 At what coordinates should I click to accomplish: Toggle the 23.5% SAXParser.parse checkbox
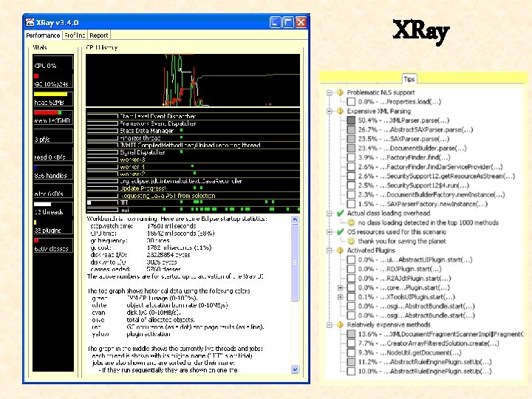[351, 139]
